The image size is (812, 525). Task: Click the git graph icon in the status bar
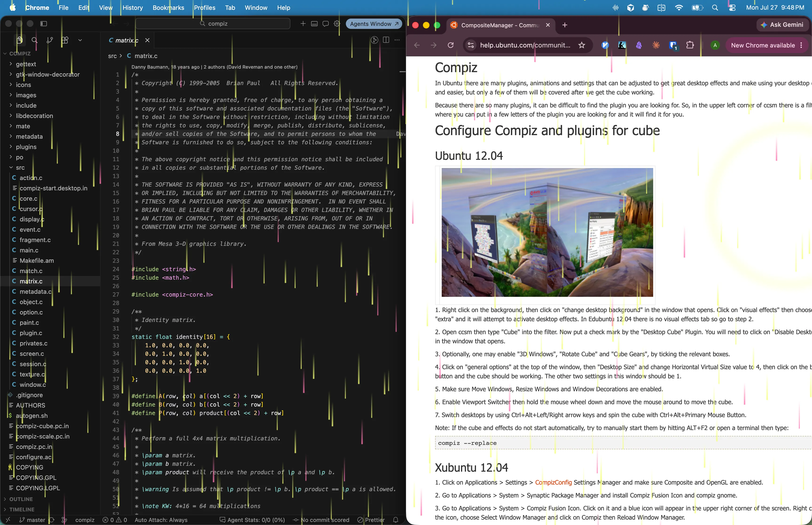pyautogui.click(x=64, y=520)
